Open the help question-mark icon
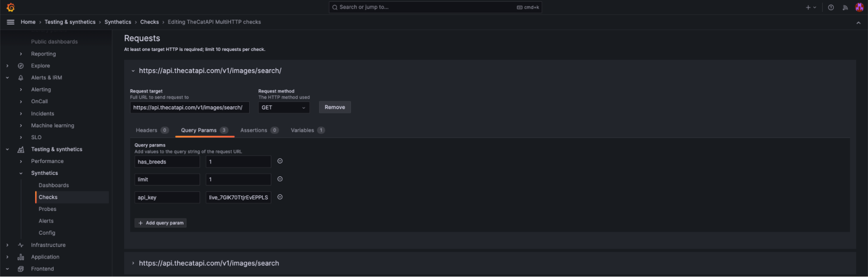This screenshot has height=277, width=868. click(831, 7)
